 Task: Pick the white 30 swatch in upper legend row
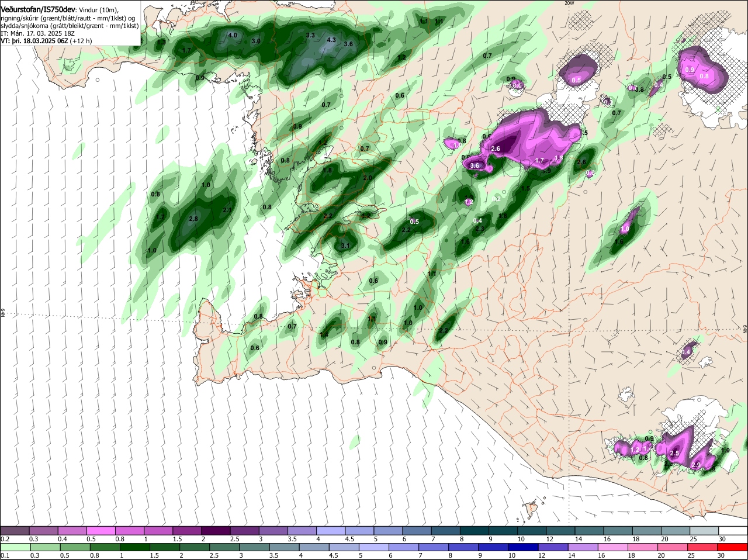733,531
